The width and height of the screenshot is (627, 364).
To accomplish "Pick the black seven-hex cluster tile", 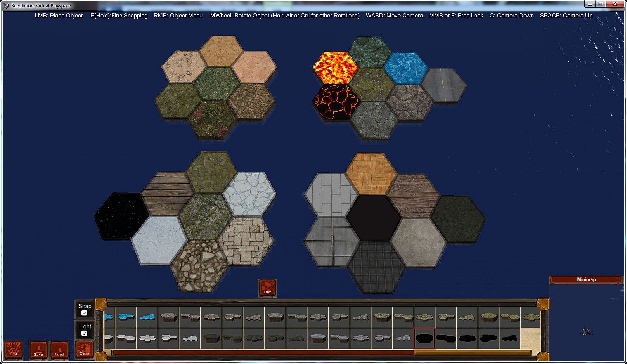I will tap(467, 338).
